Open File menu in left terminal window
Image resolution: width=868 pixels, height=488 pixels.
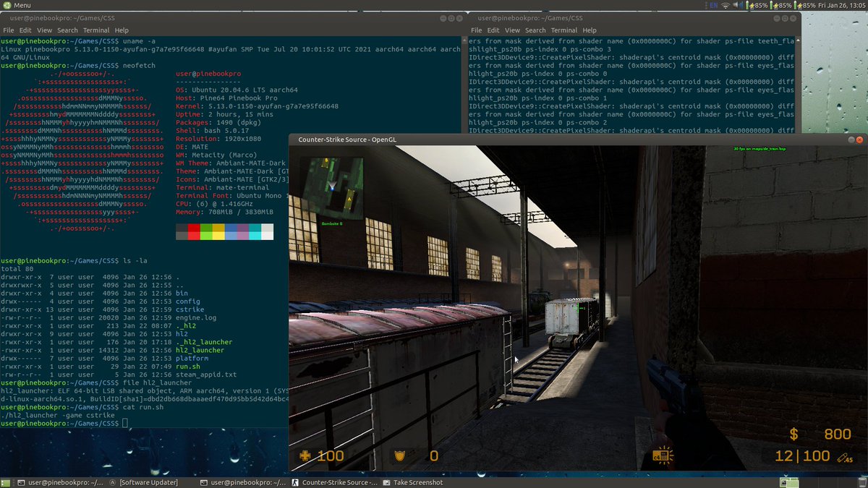pos(9,30)
